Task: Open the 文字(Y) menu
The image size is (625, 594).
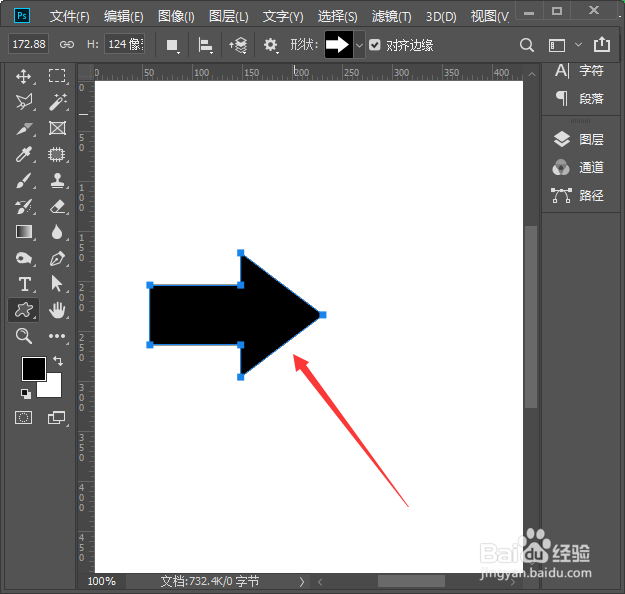Action: click(x=283, y=16)
